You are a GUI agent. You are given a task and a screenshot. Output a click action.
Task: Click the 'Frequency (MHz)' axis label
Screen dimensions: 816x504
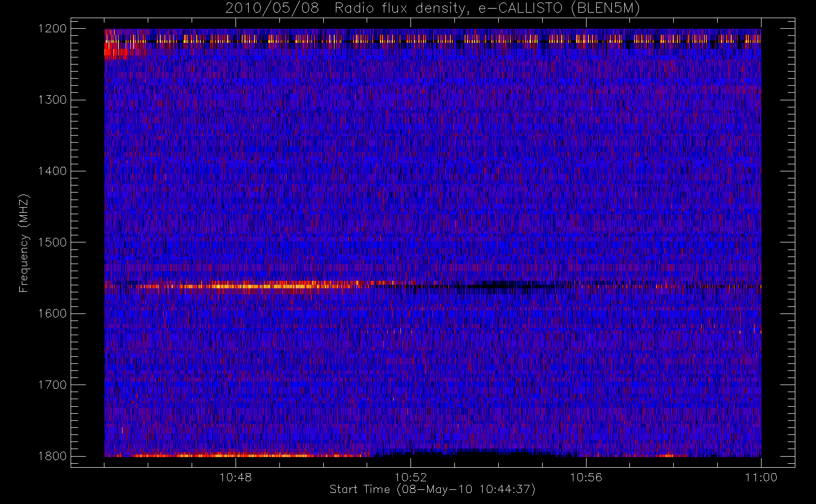click(23, 243)
